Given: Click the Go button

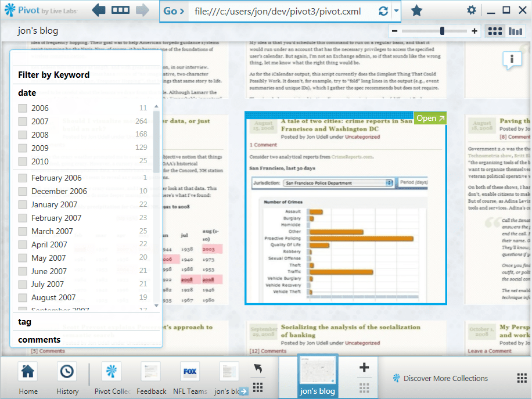Looking at the screenshot, I should 174,11.
